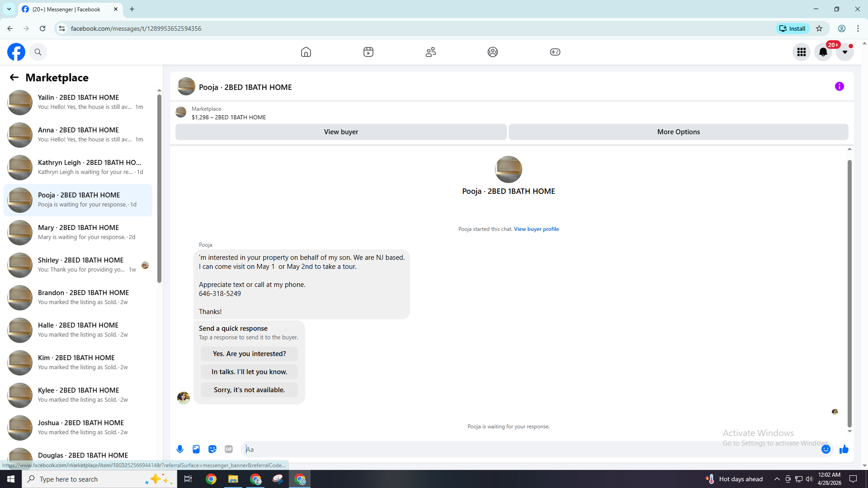Open Douglas conversation
The image size is (868, 488).
click(78, 456)
